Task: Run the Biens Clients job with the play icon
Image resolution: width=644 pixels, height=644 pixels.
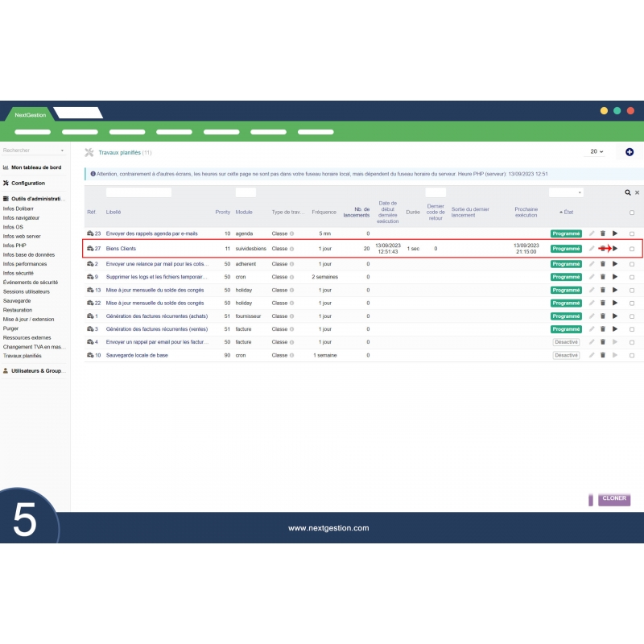Action: coord(616,250)
